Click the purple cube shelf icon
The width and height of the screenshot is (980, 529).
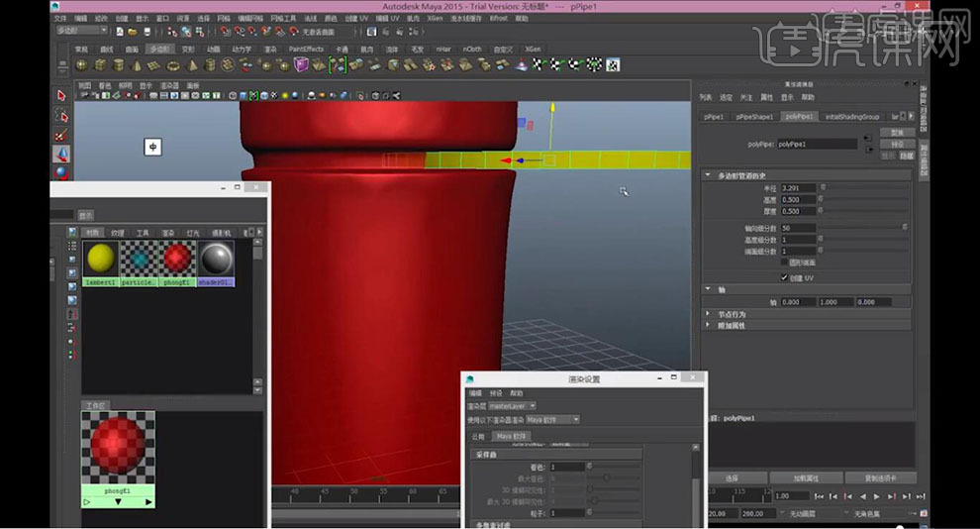pyautogui.click(x=301, y=64)
